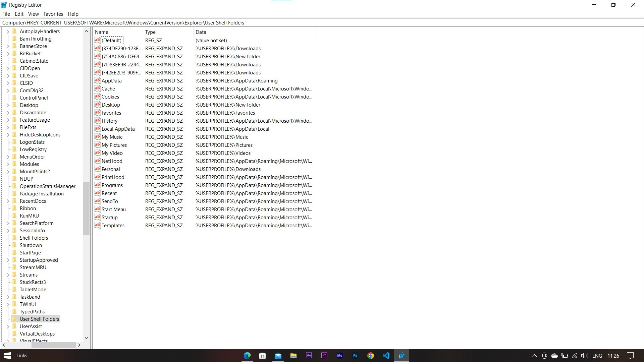
Task: Open the Edit menu
Action: [19, 14]
